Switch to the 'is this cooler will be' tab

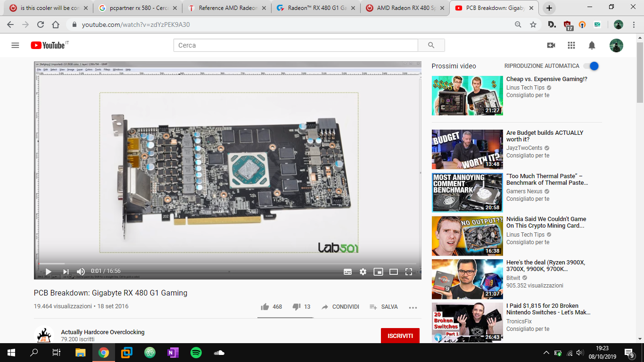(48, 8)
